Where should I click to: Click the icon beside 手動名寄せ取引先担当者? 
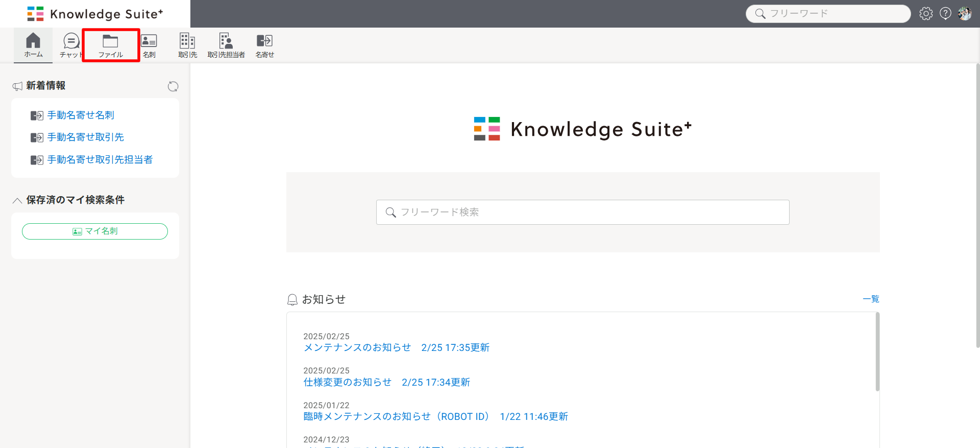[x=37, y=160]
